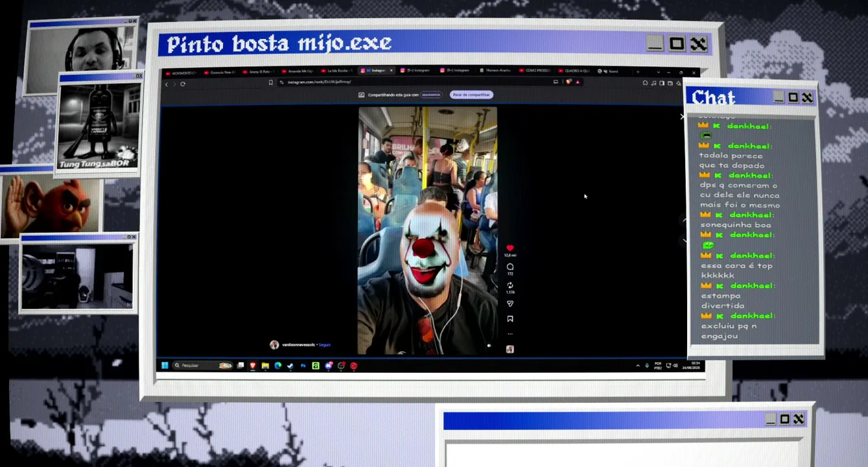Reload the page in the browser
Image resolution: width=868 pixels, height=467 pixels.
[183, 84]
